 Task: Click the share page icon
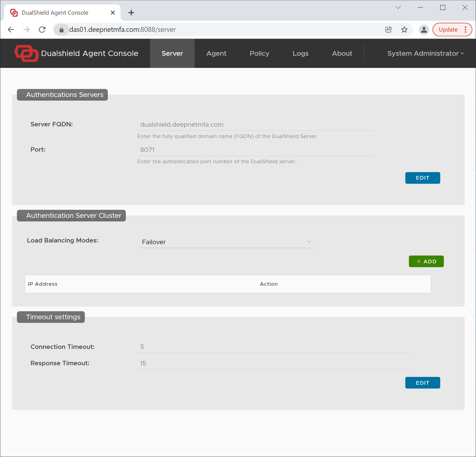pos(389,30)
